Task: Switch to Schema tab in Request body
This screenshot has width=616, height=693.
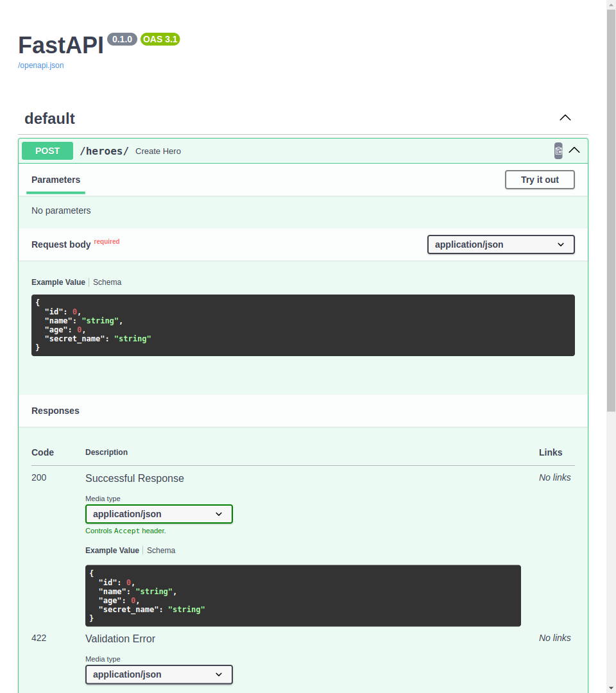Action: [x=107, y=282]
